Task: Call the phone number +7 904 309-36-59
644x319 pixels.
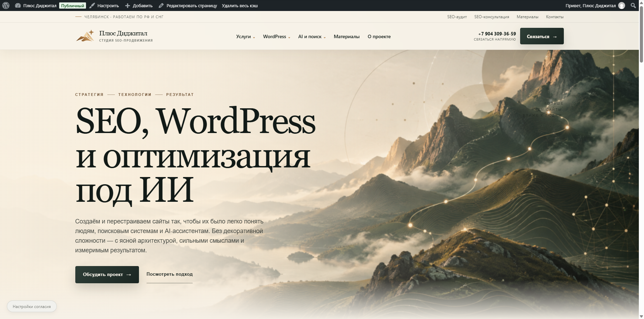Action: click(497, 34)
